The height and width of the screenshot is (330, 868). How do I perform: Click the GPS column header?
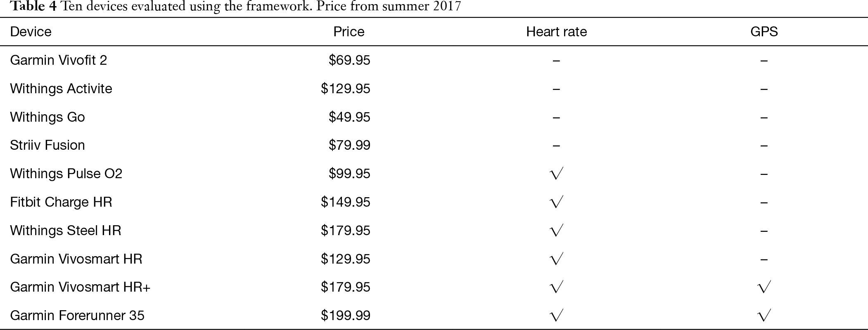tap(764, 32)
